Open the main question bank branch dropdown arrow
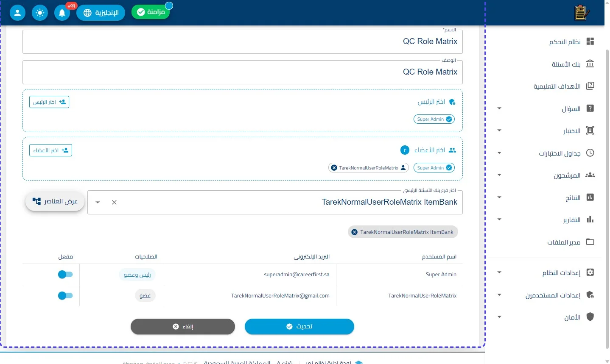 98,203
